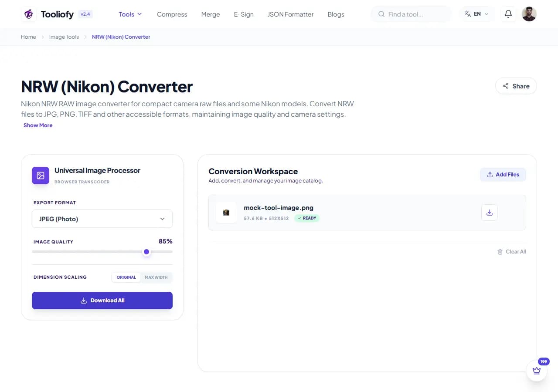
Task: Open JSON Formatter from the navigation
Action: (290, 14)
